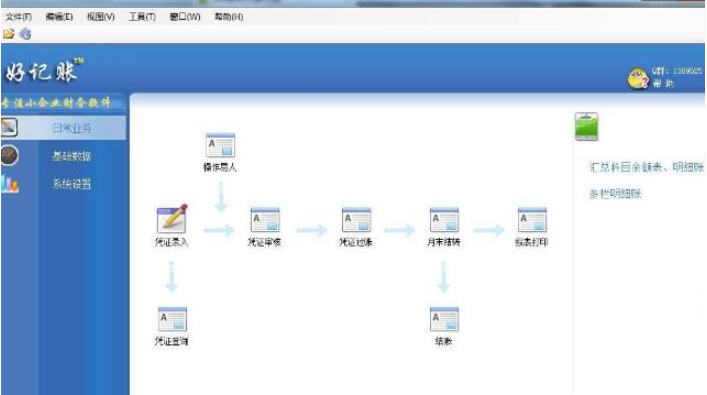Image resolution: width=707 pixels, height=395 pixels.
Task: Open the 文件(F) menu
Action: [18, 17]
